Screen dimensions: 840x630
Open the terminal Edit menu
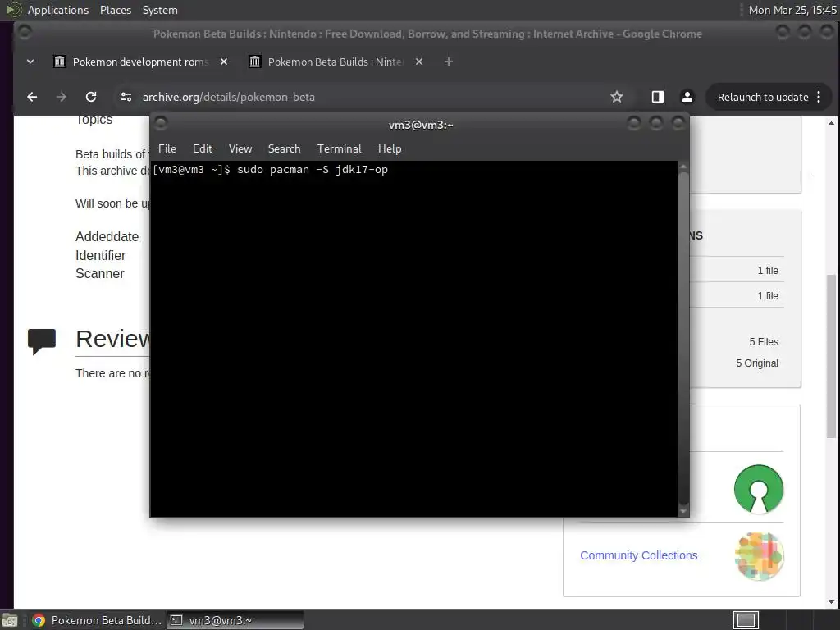tap(203, 149)
